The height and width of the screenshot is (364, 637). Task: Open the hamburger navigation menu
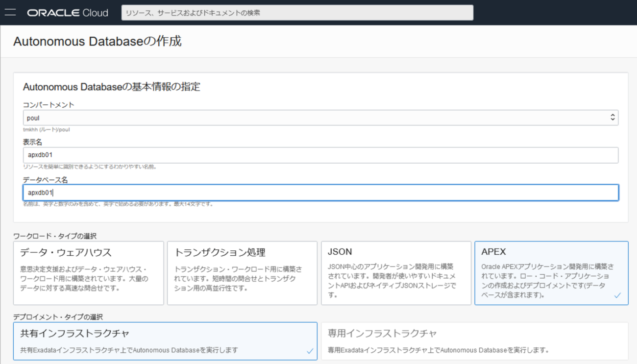10,13
